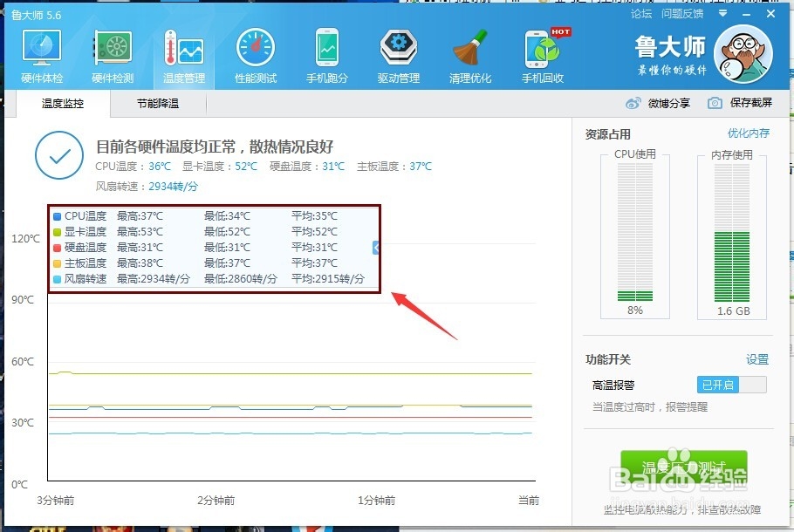Click the 保存截屏 link
This screenshot has width=794, height=532.
(x=751, y=103)
